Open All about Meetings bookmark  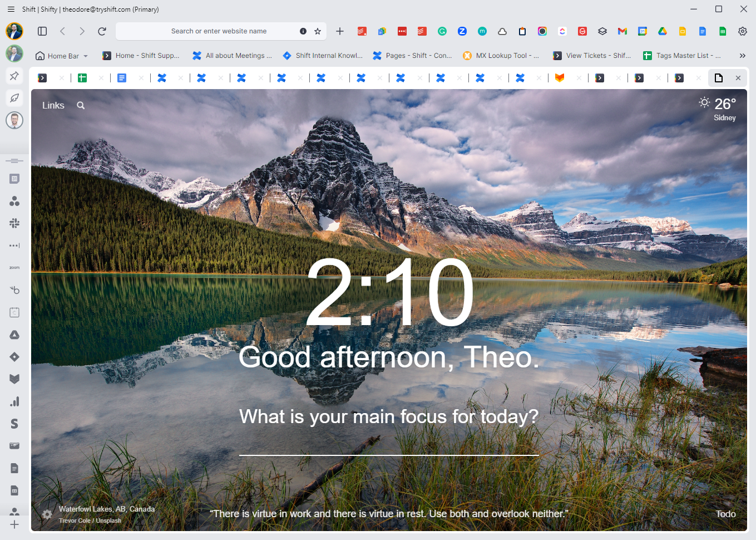pyautogui.click(x=232, y=56)
